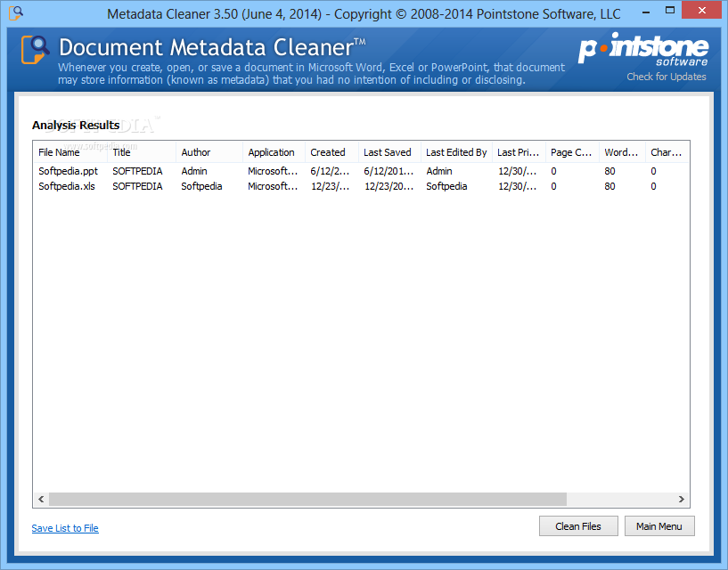Close the Metadata Cleaner window
The image size is (728, 570).
(x=702, y=11)
